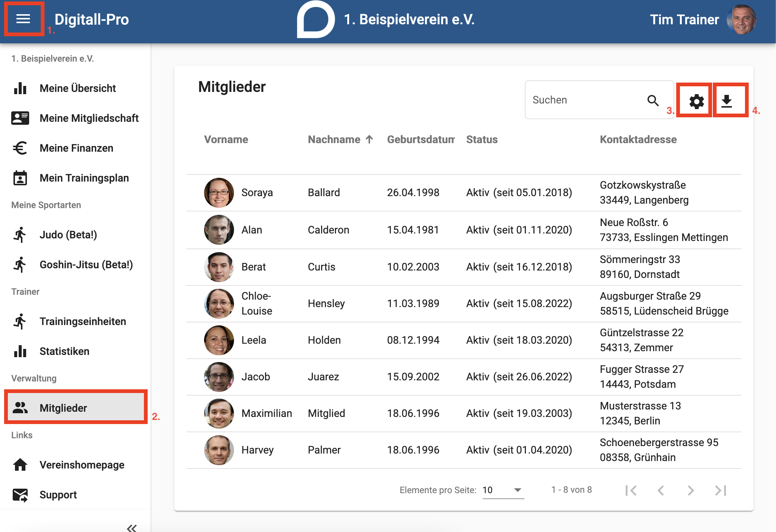Image resolution: width=776 pixels, height=532 pixels.
Task: Click status Aktiv (seit 16.12.2018)
Action: (x=519, y=267)
